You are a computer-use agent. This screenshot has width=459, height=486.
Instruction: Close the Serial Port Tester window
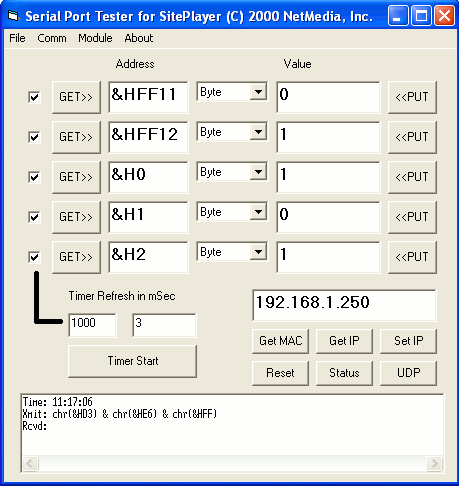pyautogui.click(x=444, y=16)
